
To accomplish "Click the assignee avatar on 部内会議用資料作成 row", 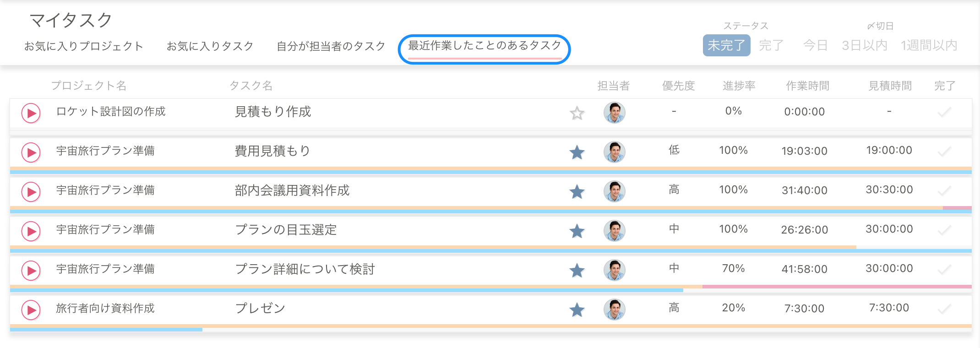I will [615, 191].
